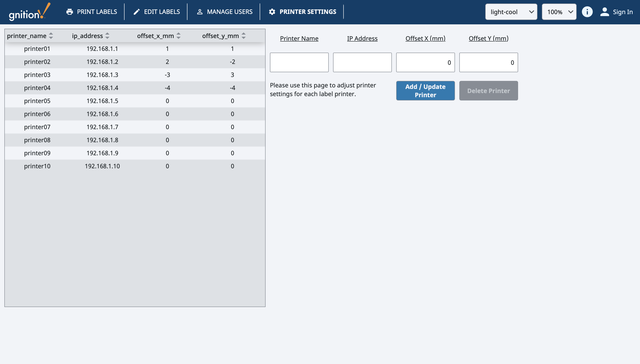The height and width of the screenshot is (364, 640).
Task: Open the PRINT LABELS tab
Action: pyautogui.click(x=92, y=12)
